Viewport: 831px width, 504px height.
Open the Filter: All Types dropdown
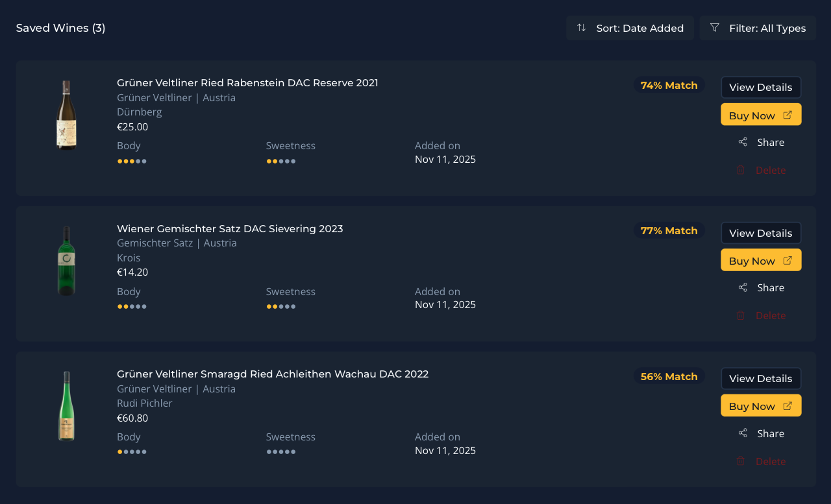pyautogui.click(x=758, y=28)
